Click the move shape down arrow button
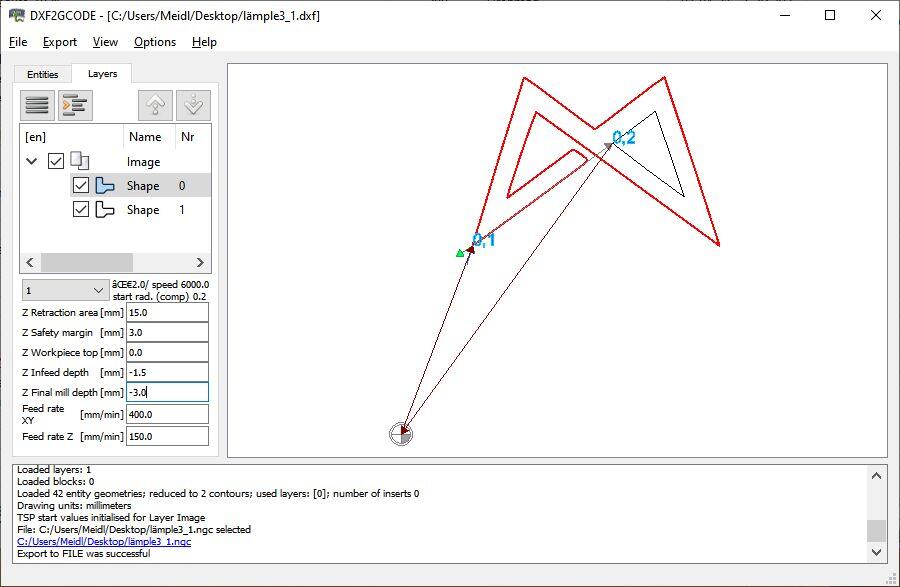Viewport: 900px width, 587px height. tap(193, 104)
